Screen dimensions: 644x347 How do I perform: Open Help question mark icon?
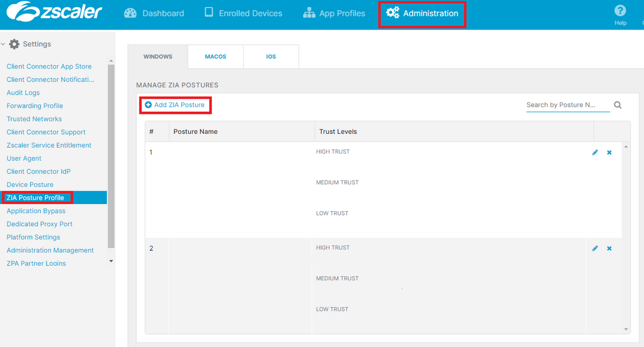tap(620, 10)
